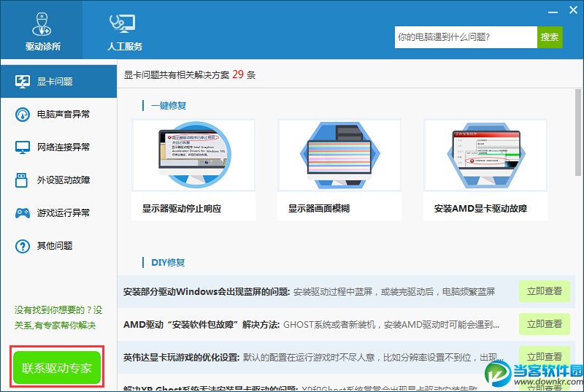This screenshot has width=584, height=392.
Task: Open the 安装AMD显卡驱动故障 thumbnail
Action: (485, 155)
